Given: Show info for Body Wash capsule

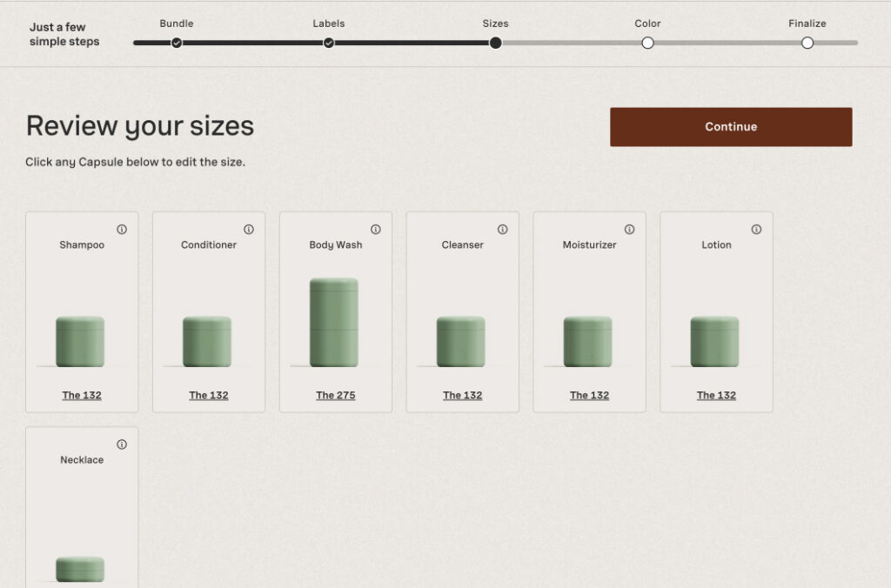Looking at the screenshot, I should point(376,230).
